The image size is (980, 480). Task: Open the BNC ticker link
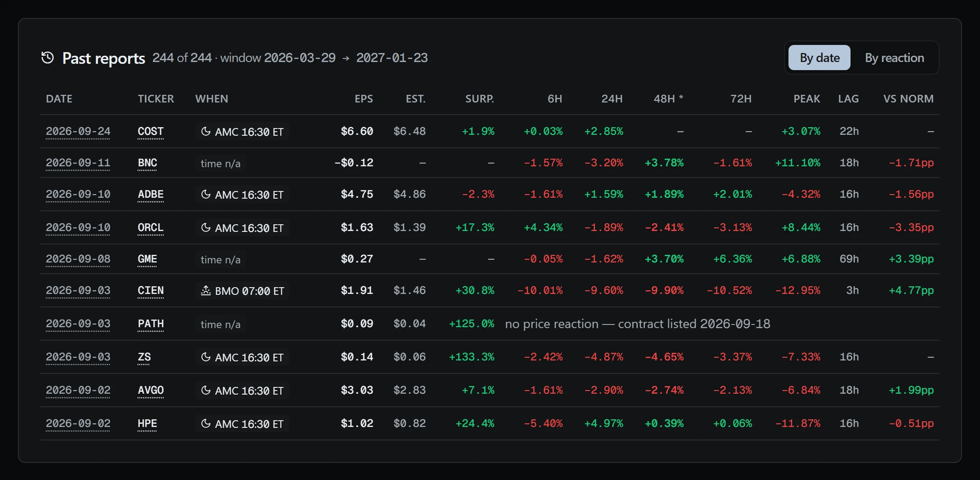pos(147,163)
